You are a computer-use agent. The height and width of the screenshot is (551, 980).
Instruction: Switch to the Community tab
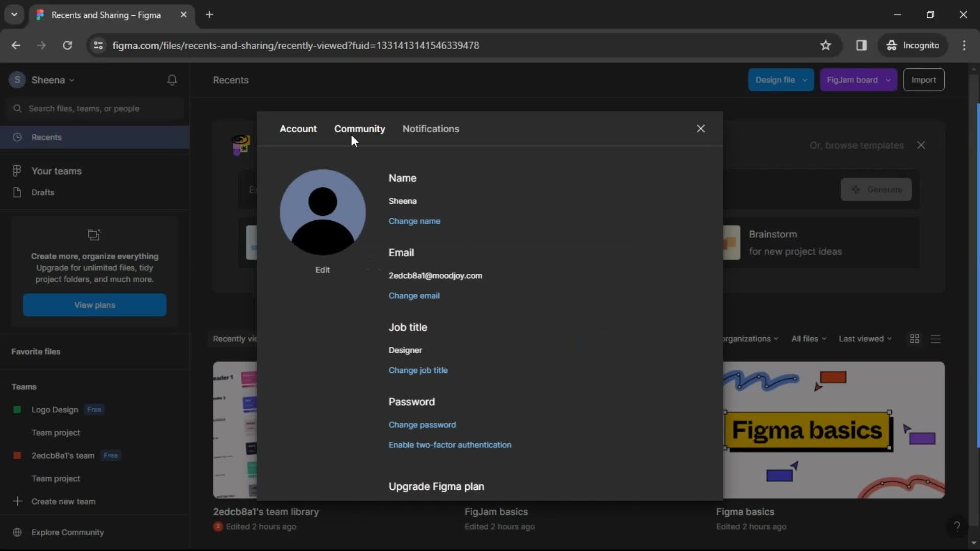(359, 129)
